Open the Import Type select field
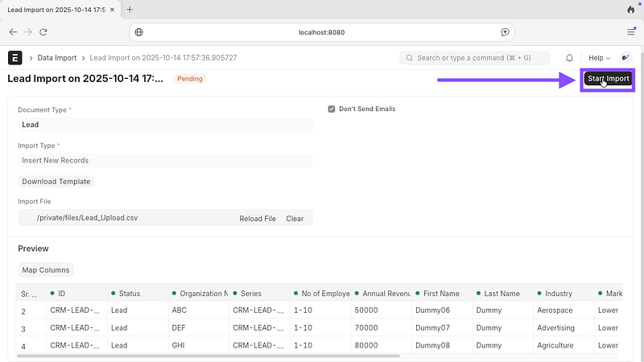644x362 pixels. [165, 160]
